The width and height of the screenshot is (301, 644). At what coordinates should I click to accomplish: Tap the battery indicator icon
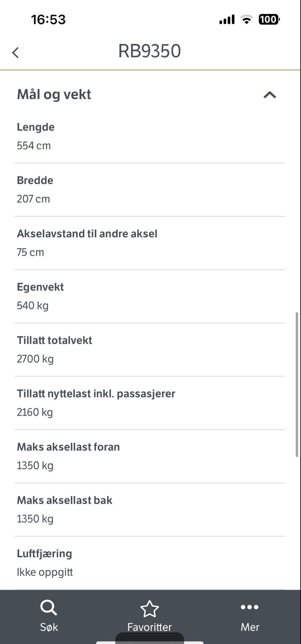[x=269, y=19]
